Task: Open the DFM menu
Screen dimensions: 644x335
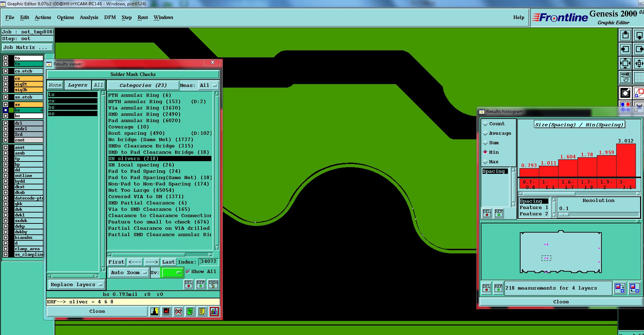Action: point(110,17)
